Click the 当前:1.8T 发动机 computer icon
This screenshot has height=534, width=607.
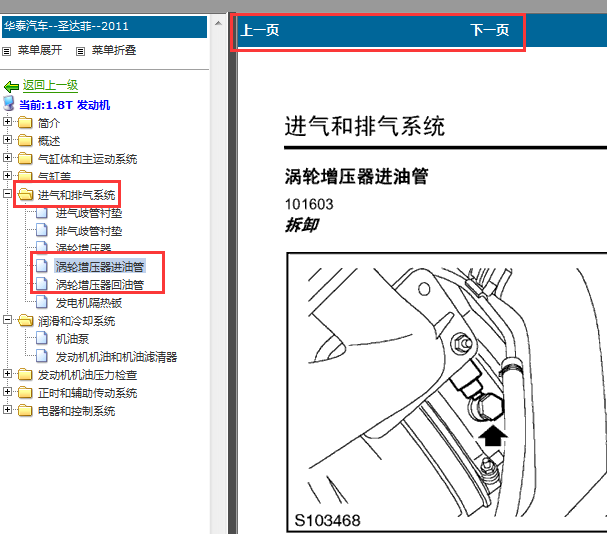click(x=9, y=104)
